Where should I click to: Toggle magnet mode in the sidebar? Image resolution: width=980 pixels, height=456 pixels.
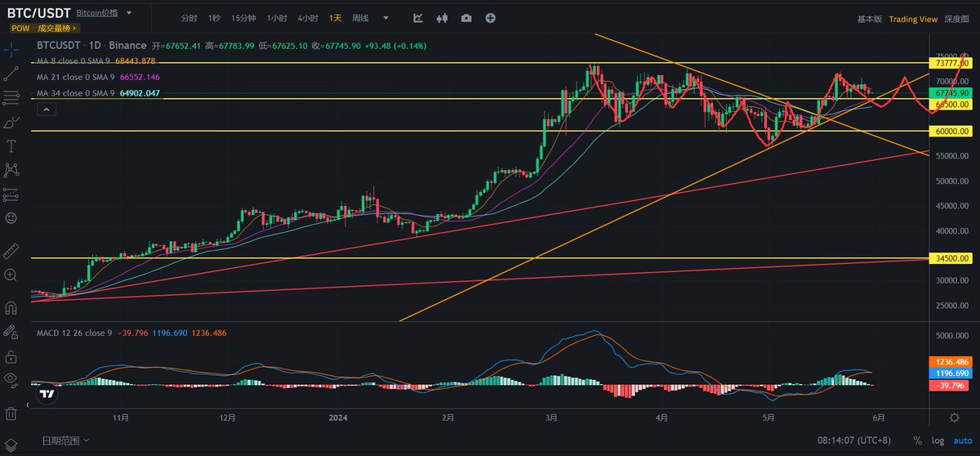pyautogui.click(x=11, y=309)
